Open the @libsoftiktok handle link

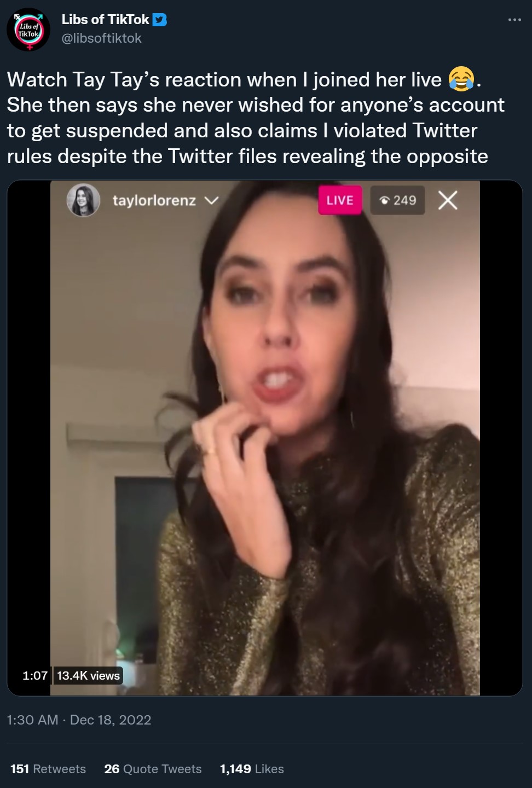click(x=102, y=38)
